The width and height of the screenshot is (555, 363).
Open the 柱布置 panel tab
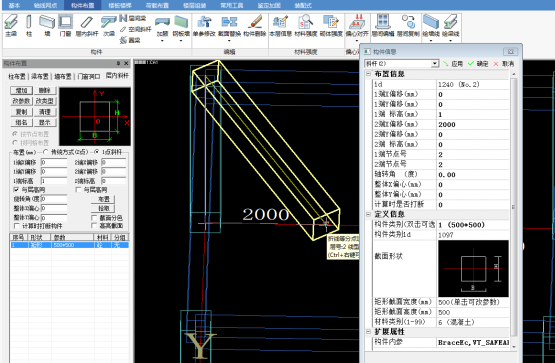tap(17, 76)
